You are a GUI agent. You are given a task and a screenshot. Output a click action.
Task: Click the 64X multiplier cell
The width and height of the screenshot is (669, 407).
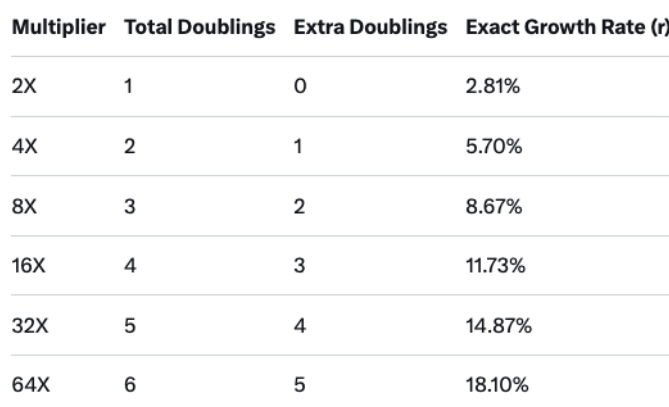28,386
